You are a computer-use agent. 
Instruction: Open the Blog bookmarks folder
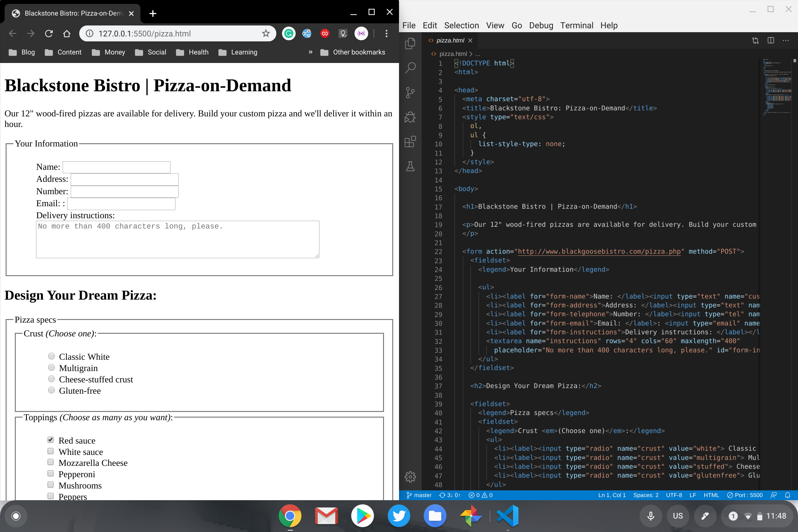(x=22, y=52)
